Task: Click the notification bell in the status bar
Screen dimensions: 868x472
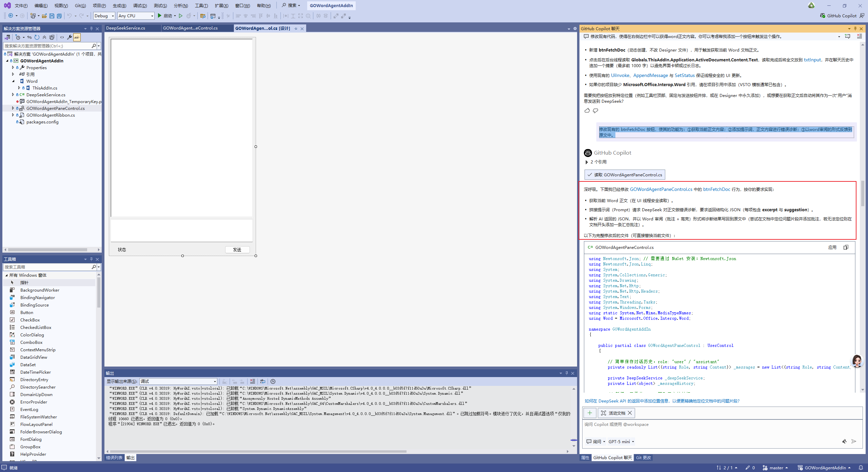Action: click(x=861, y=468)
